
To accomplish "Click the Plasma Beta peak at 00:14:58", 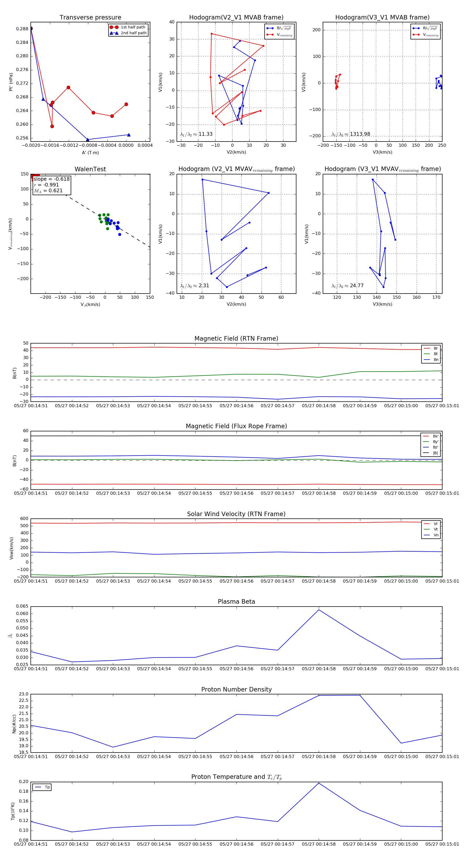I will tap(319, 610).
